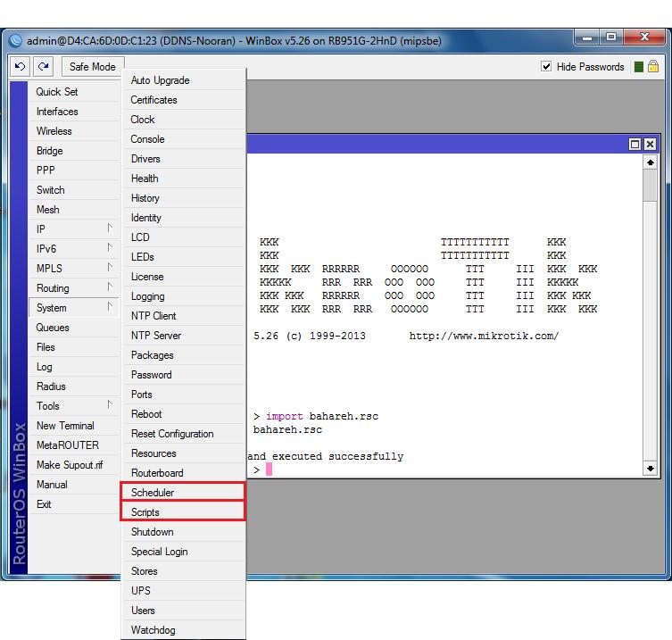Select Clock in System submenu

tap(184, 120)
